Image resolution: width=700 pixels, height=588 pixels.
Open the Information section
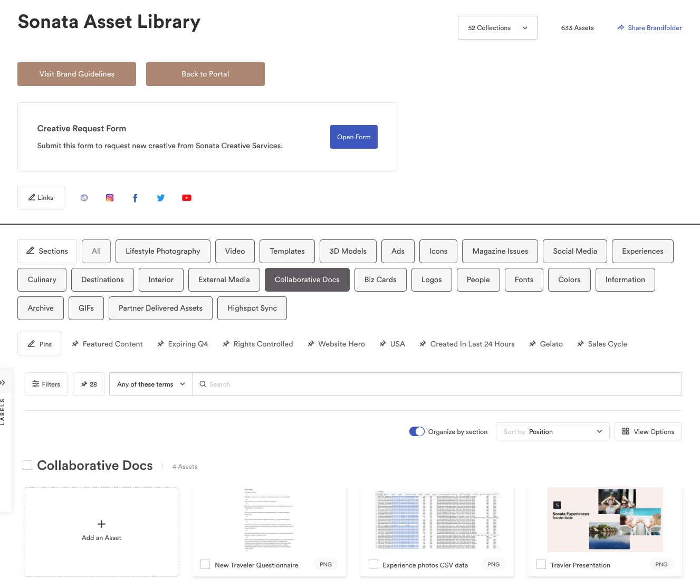(625, 279)
